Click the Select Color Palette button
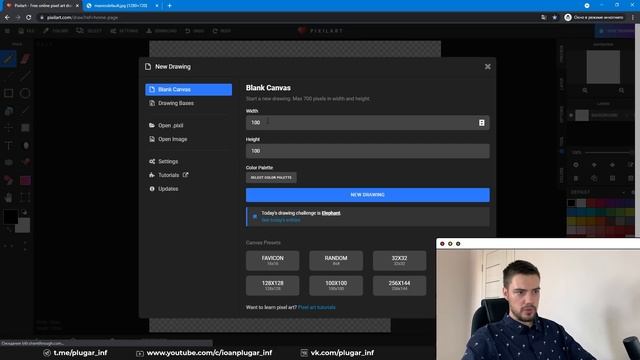Image resolution: width=640 pixels, height=360 pixels. [x=271, y=178]
